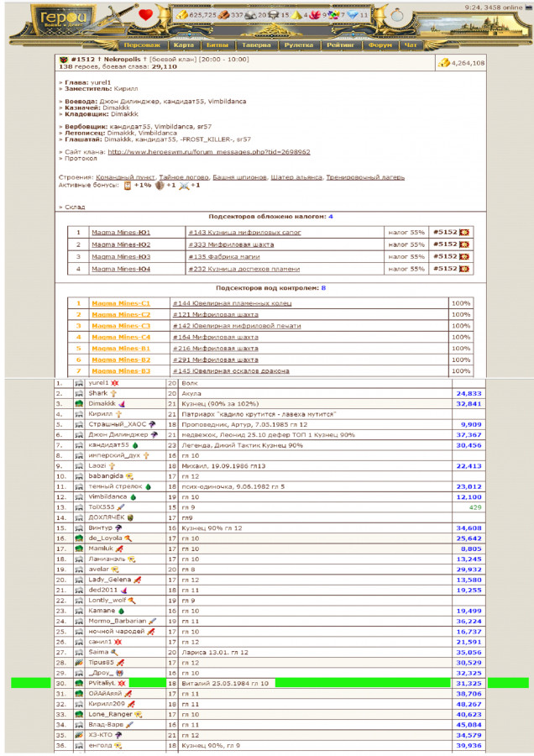The height and width of the screenshot is (756, 534).
Task: Open the Командный пункт building link
Action: [x=125, y=177]
